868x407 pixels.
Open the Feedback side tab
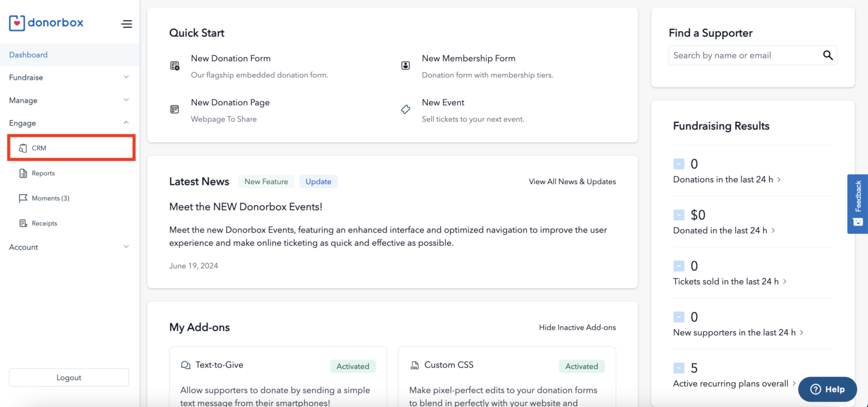[857, 203]
